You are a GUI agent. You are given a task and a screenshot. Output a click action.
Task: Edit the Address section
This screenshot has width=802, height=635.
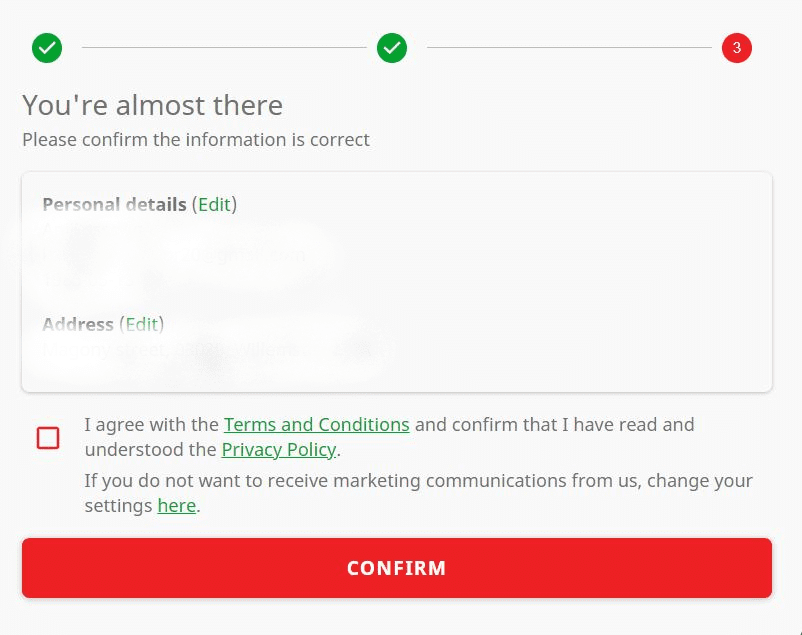(x=142, y=324)
